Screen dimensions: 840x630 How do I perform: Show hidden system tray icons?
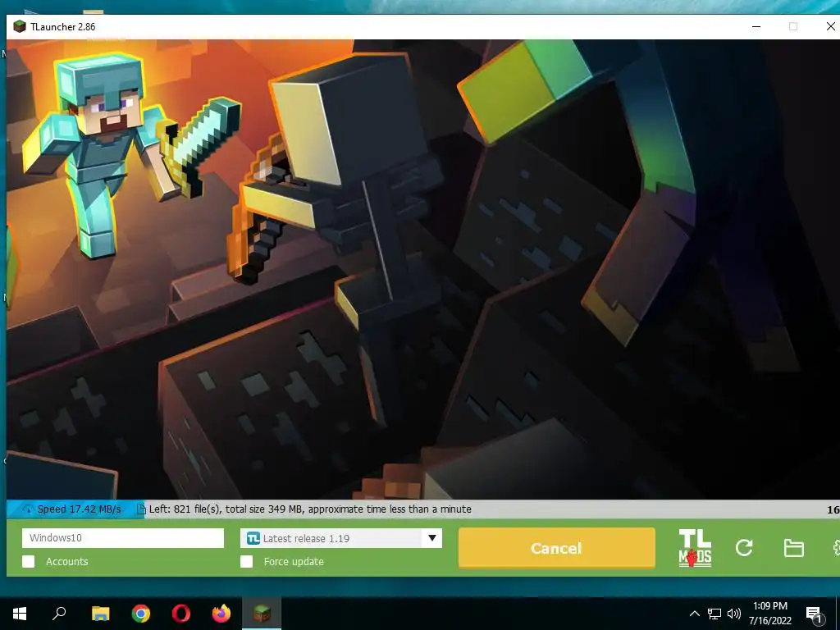coord(694,614)
